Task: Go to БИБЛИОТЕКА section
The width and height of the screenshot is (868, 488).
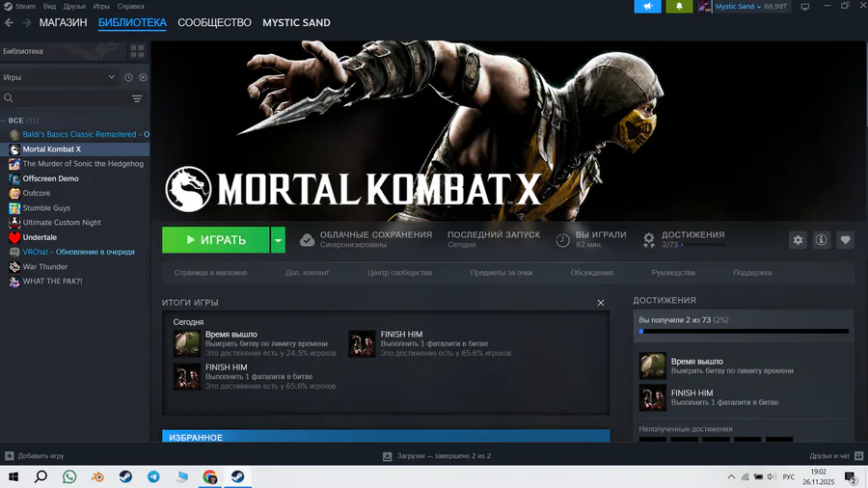Action: click(x=132, y=23)
